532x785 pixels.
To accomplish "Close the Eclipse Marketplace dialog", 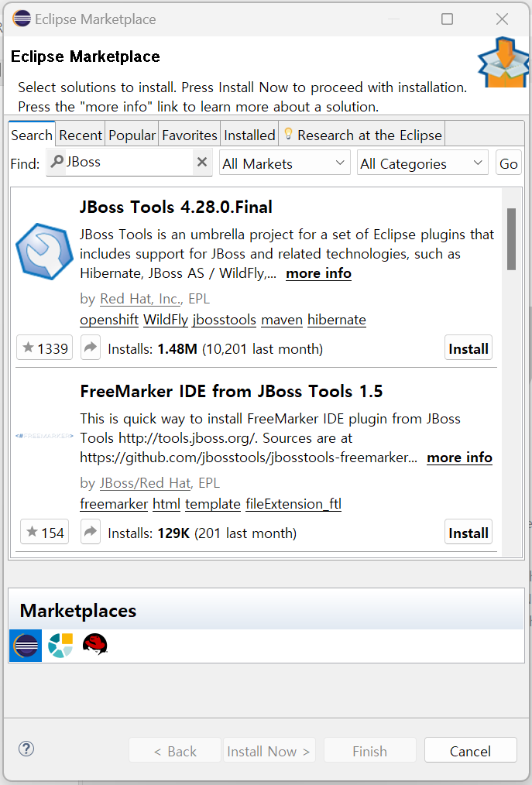I will click(502, 19).
